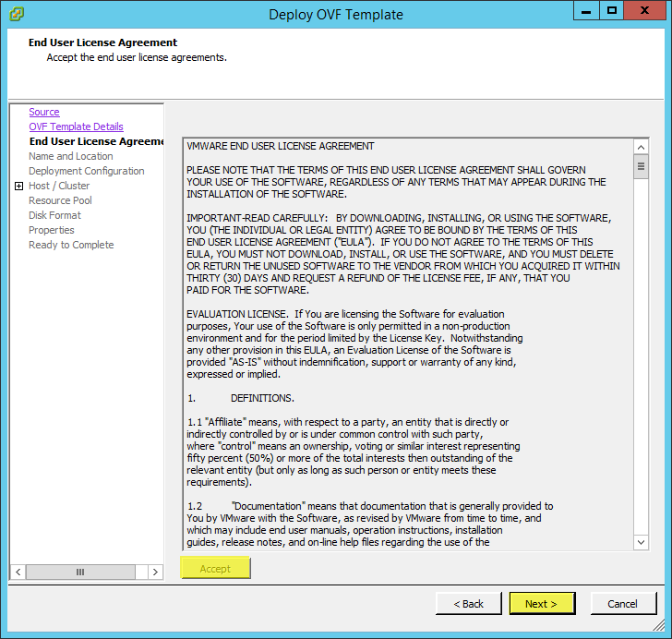Go back with the < Back button
The width and height of the screenshot is (672, 639).
(468, 603)
